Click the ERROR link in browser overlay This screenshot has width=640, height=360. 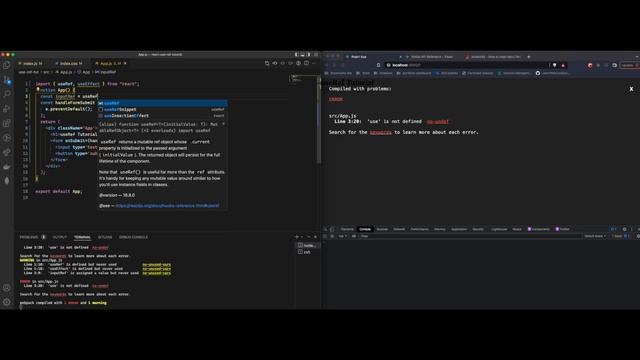coord(336,99)
